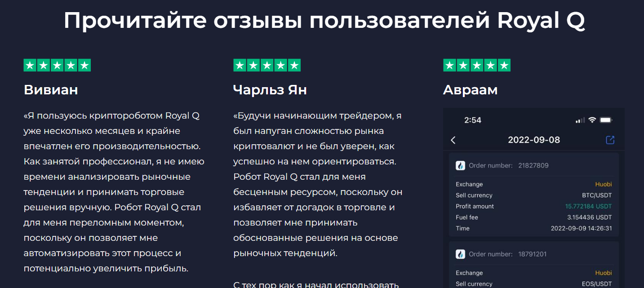The image size is (644, 288).
Task: Tap the back arrow beside 2022-09-08
Action: (x=453, y=140)
